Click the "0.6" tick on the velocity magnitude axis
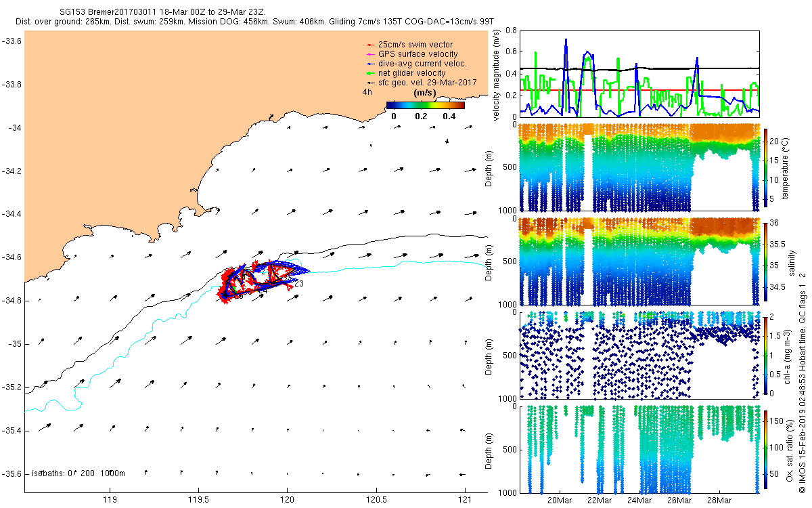Screen dimensions: 812x508 510,52
